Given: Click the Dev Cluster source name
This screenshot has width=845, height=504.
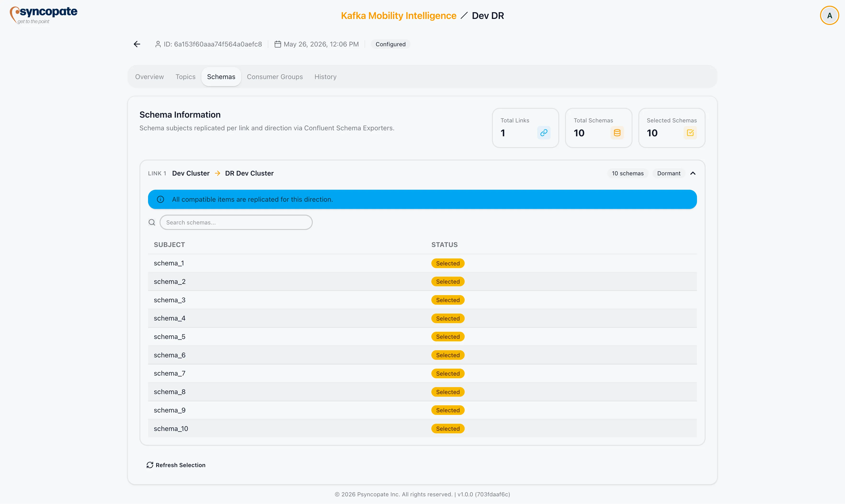Looking at the screenshot, I should coord(191,173).
